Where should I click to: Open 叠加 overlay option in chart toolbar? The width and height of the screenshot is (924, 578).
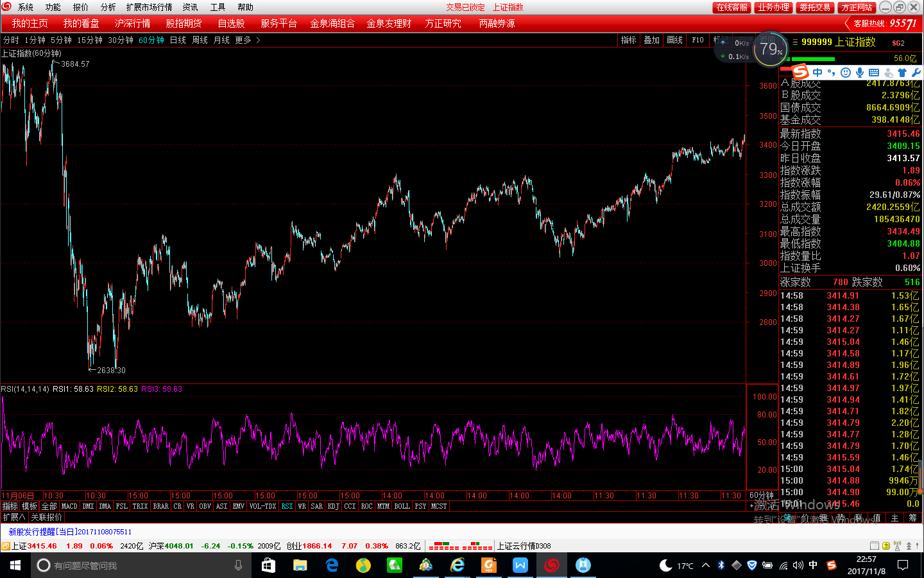[651, 40]
